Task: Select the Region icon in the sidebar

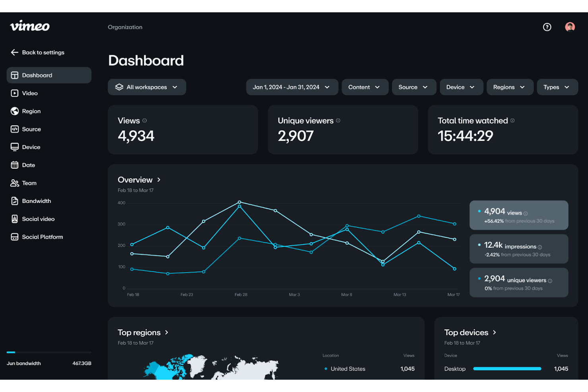Action: coord(14,111)
